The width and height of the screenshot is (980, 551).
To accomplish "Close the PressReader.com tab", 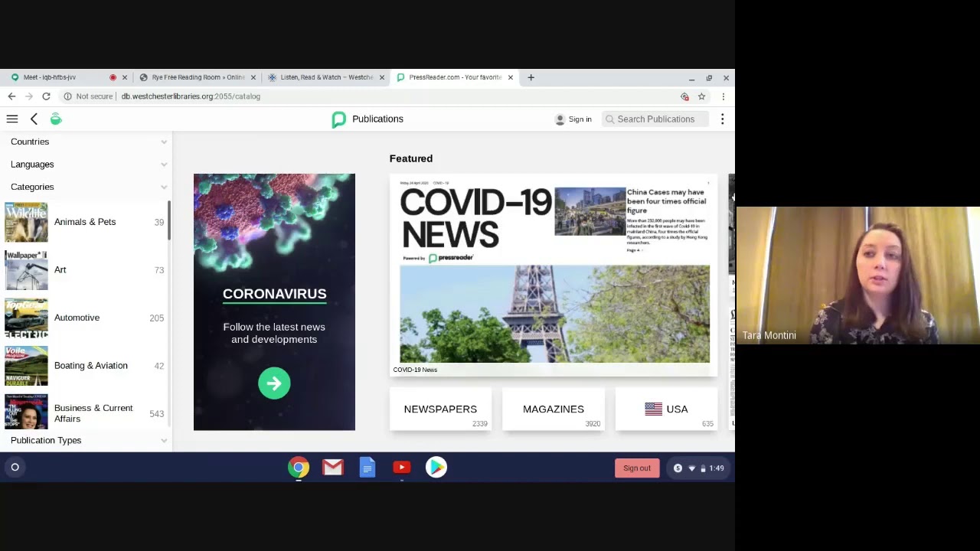I will coord(510,77).
